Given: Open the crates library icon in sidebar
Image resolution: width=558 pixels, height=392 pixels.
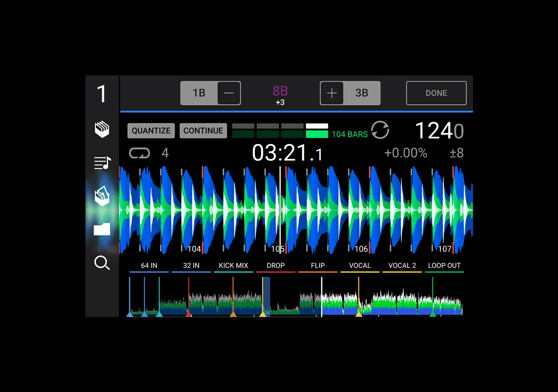Looking at the screenshot, I should (x=102, y=130).
